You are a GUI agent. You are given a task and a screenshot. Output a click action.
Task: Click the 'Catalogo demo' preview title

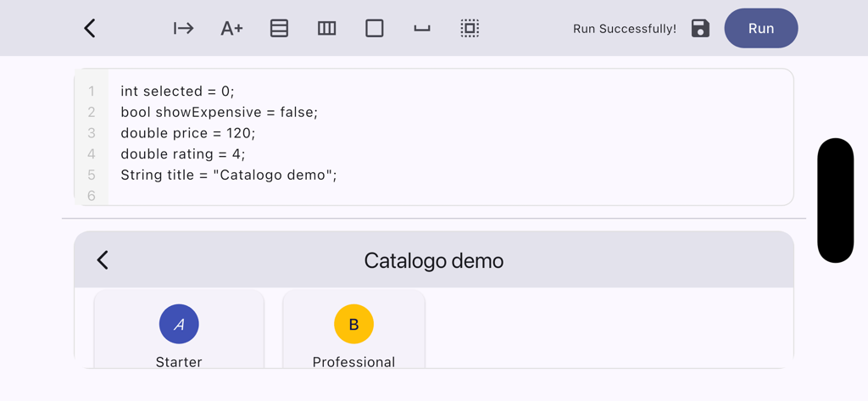434,260
